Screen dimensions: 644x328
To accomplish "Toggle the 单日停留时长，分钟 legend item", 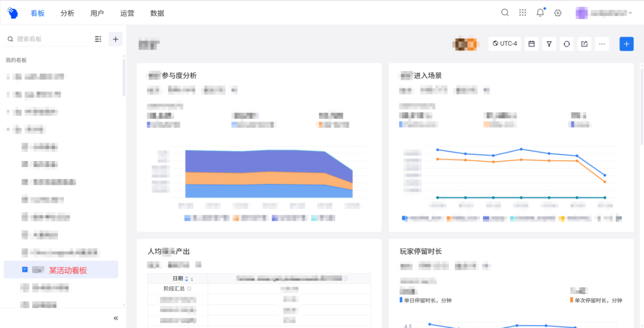I will pos(426,301).
